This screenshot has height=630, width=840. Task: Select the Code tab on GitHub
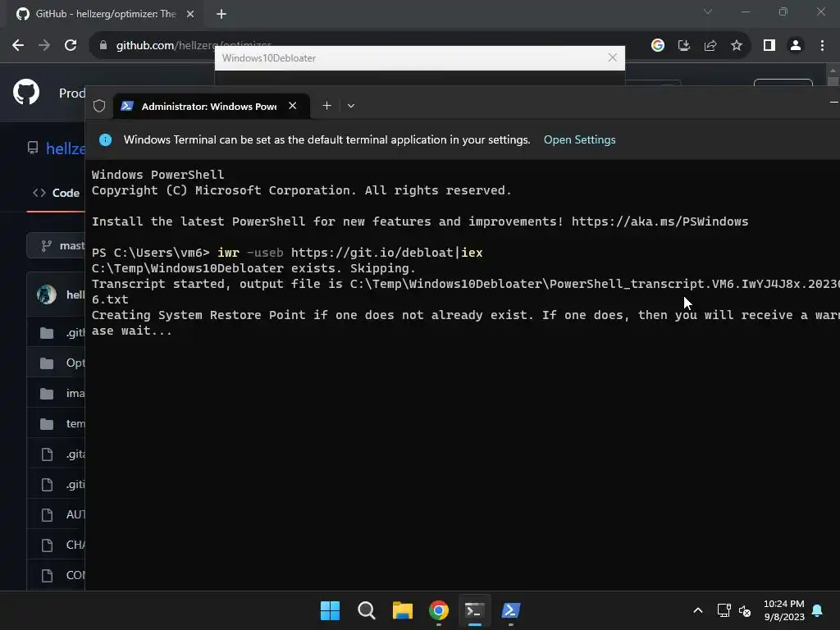(57, 193)
